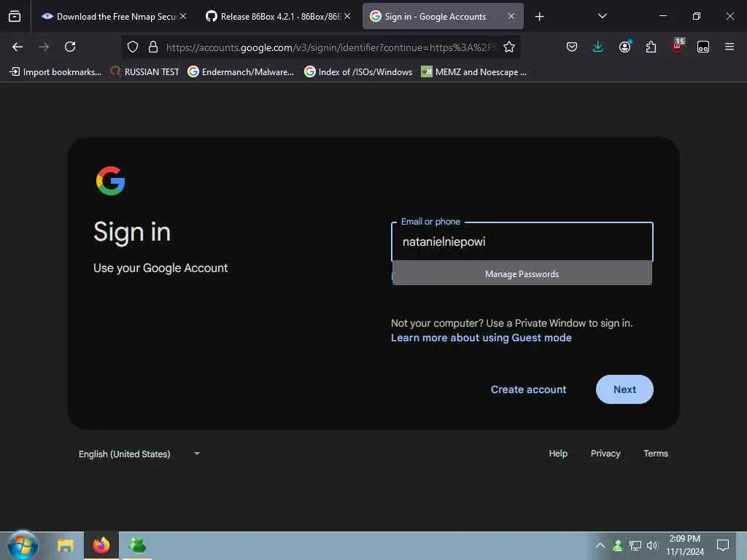The width and height of the screenshot is (747, 560).
Task: Open the Extensions puzzle icon
Action: point(651,47)
